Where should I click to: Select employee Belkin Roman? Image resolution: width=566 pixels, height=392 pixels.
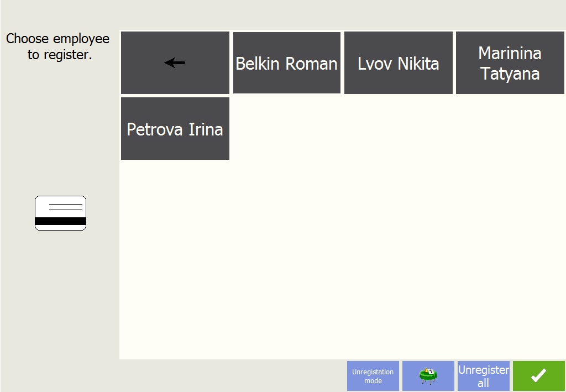287,63
